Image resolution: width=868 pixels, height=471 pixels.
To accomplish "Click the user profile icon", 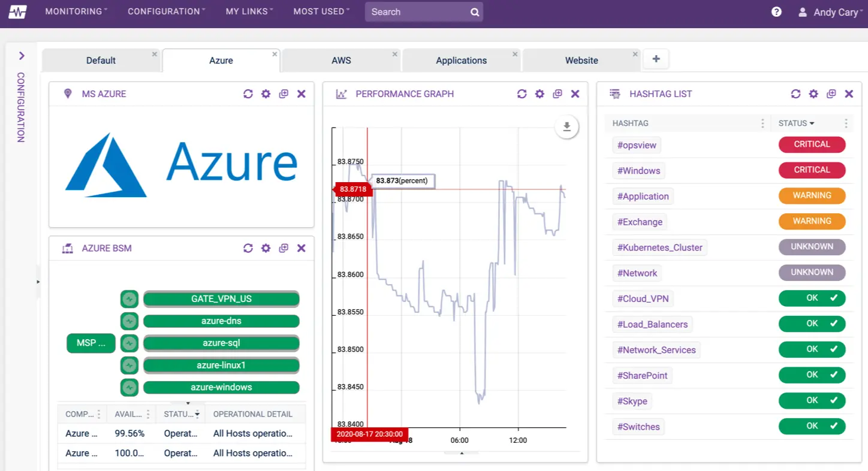I will click(803, 12).
